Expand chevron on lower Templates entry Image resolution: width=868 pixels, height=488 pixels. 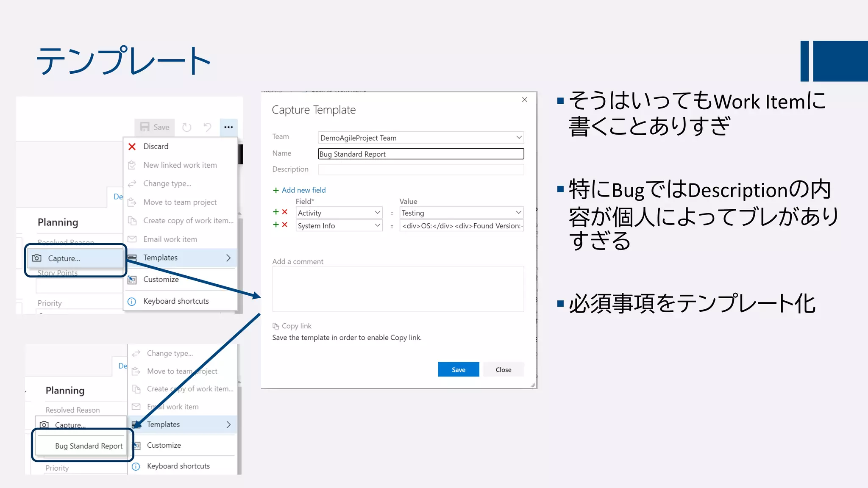228,424
